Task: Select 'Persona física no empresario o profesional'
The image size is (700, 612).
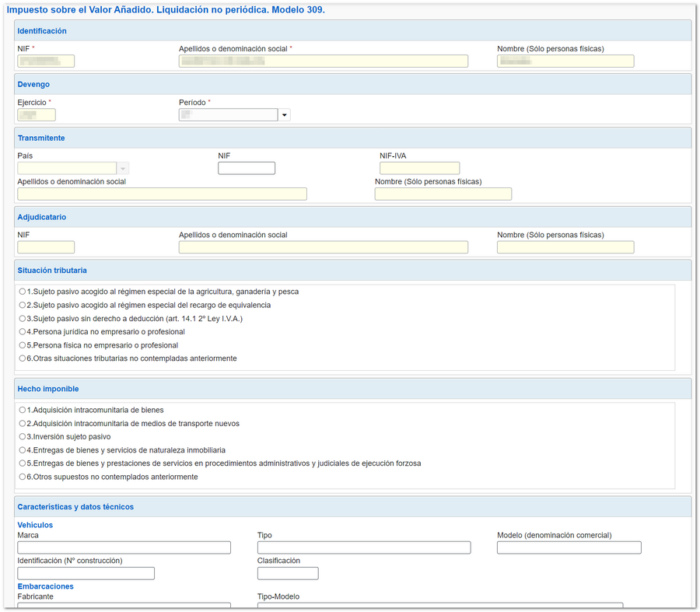Action: coord(23,345)
